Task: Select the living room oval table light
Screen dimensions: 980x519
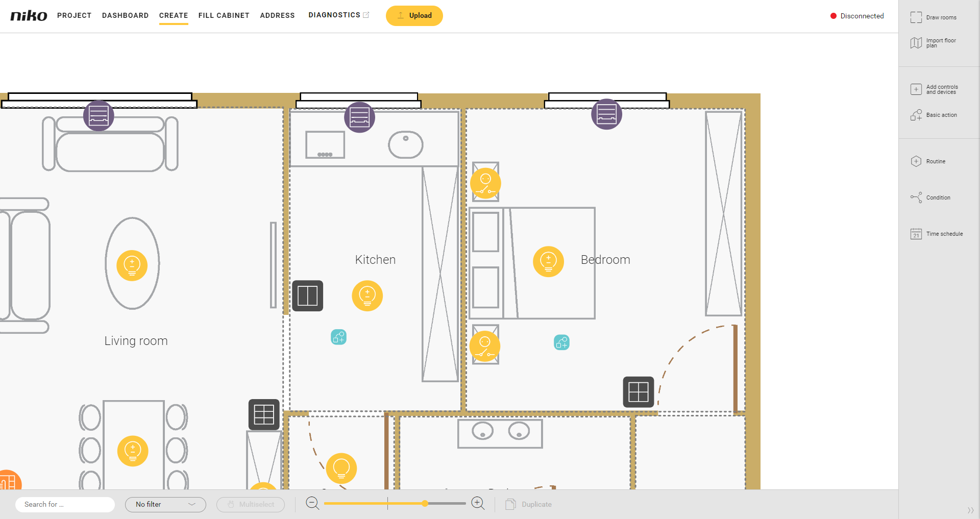Action: click(x=132, y=265)
